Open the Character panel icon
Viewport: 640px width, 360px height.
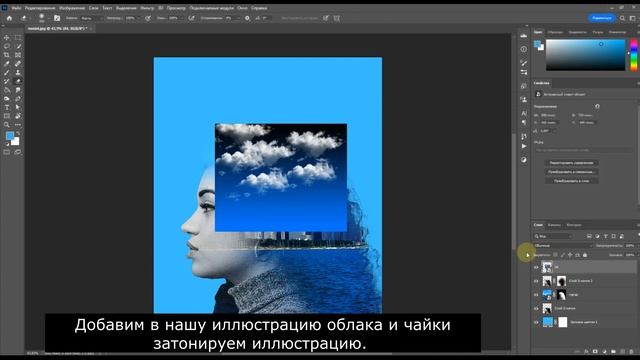click(524, 113)
